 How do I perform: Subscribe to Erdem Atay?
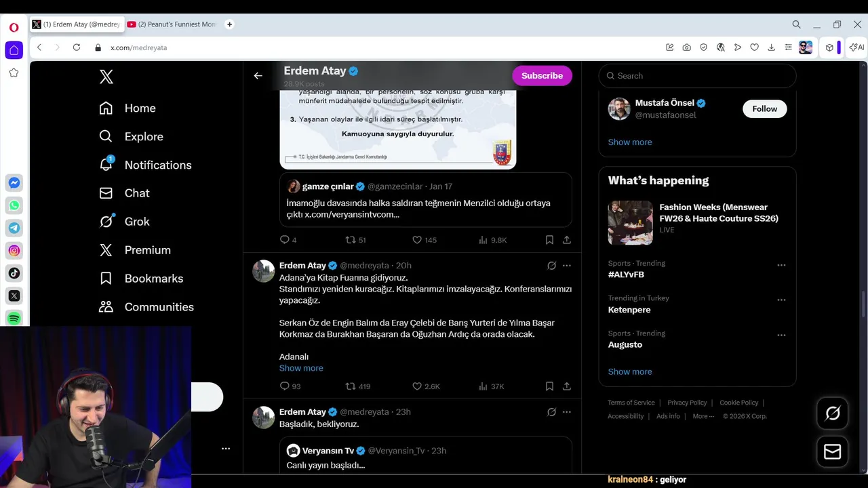coord(542,76)
